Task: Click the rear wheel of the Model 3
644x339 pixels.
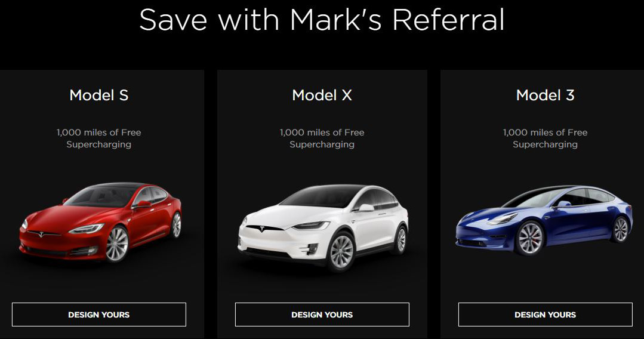Action: (621, 229)
